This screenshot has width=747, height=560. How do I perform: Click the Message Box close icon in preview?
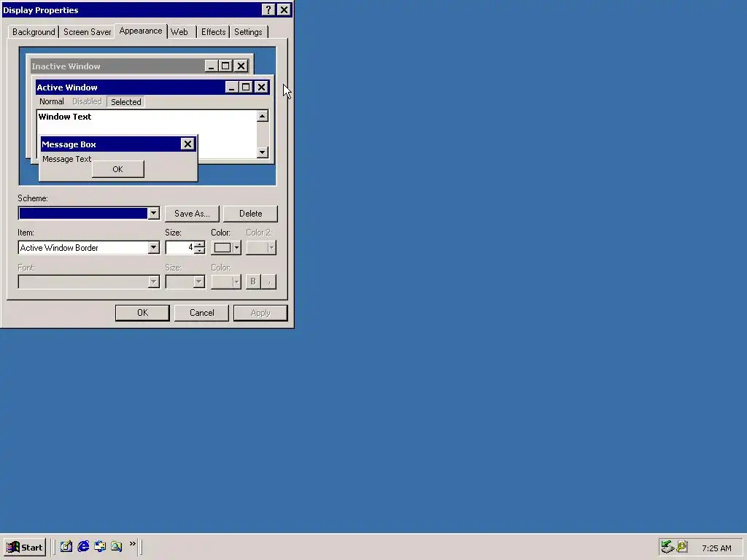tap(187, 144)
